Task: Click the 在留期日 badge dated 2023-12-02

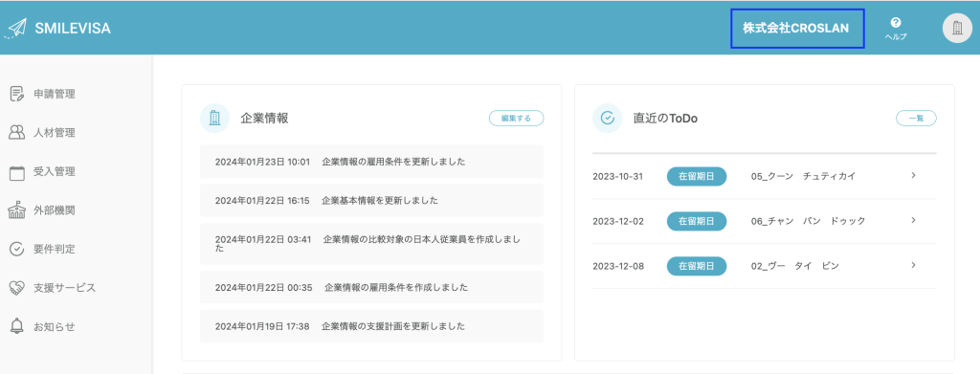Action: coord(697,221)
